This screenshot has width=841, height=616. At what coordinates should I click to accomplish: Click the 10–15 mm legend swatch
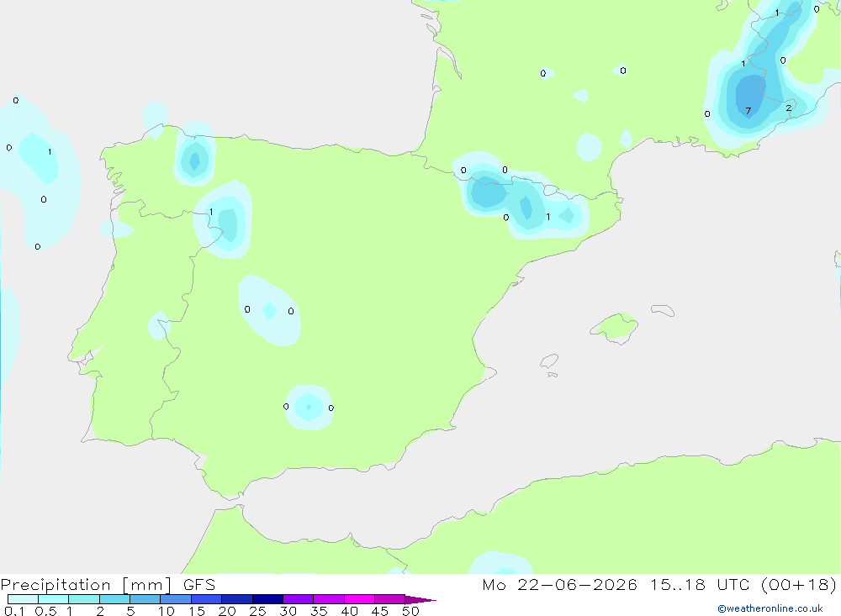176,599
